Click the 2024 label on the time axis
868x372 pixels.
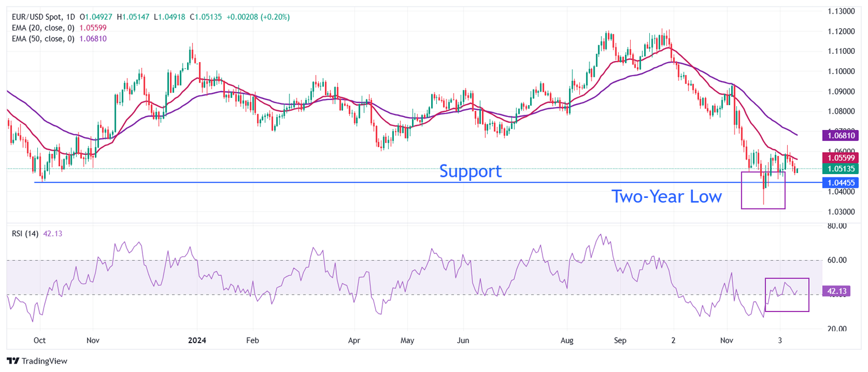197,341
